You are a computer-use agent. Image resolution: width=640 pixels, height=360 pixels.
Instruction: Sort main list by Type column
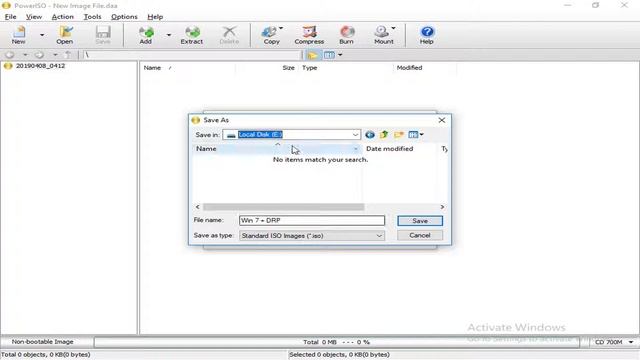(309, 68)
